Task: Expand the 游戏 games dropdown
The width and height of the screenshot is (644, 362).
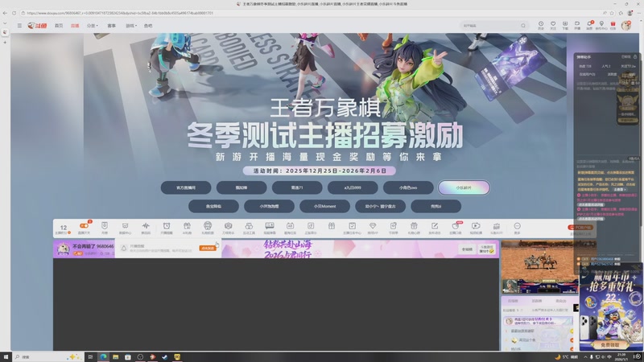Action: point(131,26)
